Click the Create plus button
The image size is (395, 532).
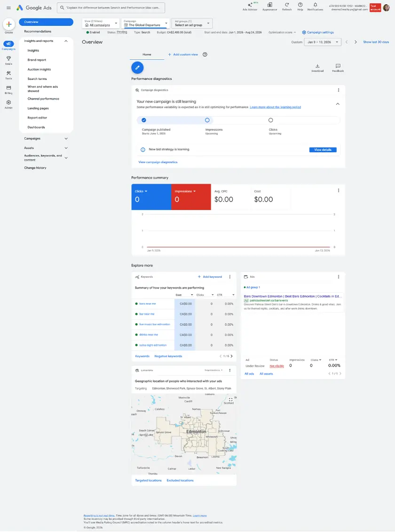9,24
